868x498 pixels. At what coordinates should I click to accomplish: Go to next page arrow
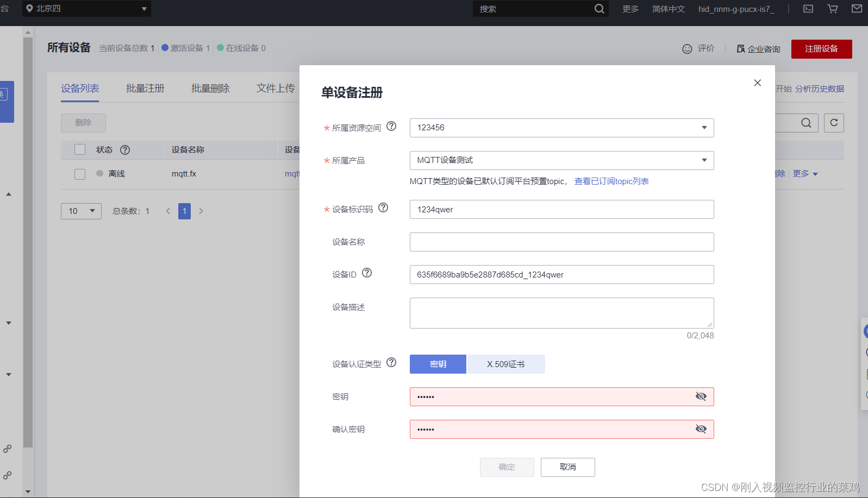[x=201, y=211]
